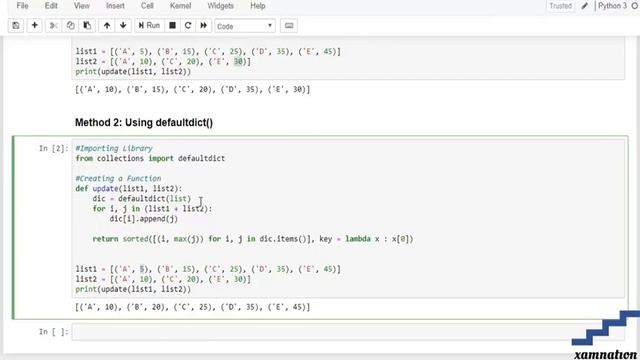Open the Help menu
Viewport: 640px width, 360px height.
(x=258, y=6)
